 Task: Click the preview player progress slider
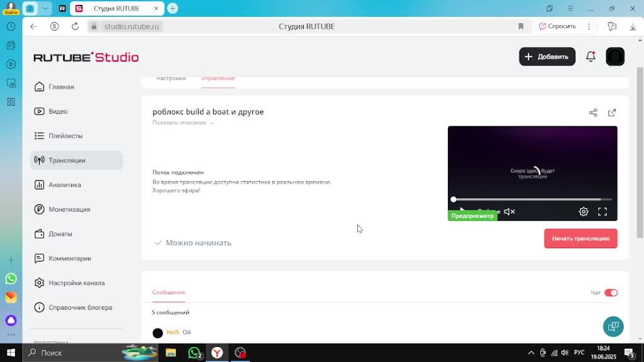532,199
